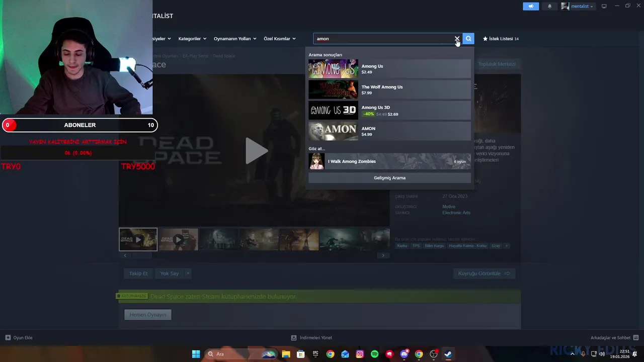This screenshot has height=362, width=644.
Task: Click the Steam taskbar icon
Action: pos(448,354)
